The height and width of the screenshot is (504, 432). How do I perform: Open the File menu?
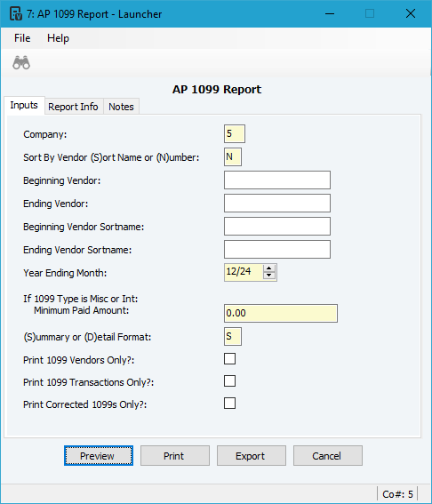tap(22, 38)
